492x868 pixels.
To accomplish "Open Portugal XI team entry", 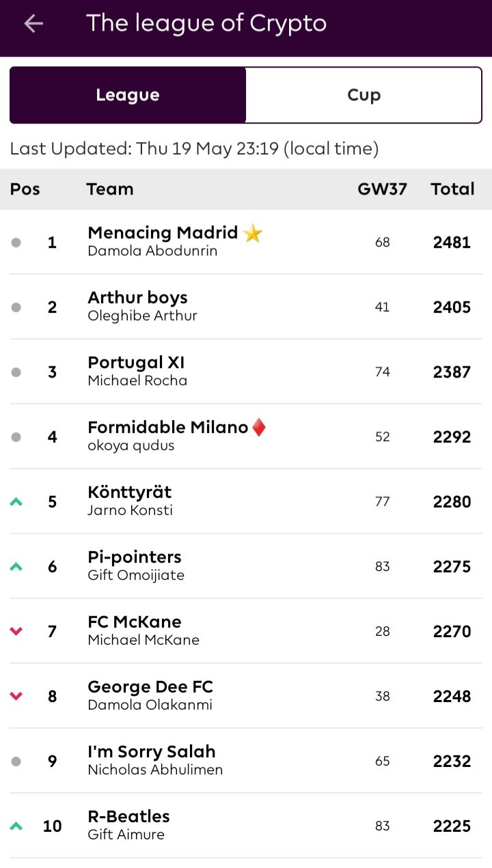I will [246, 372].
